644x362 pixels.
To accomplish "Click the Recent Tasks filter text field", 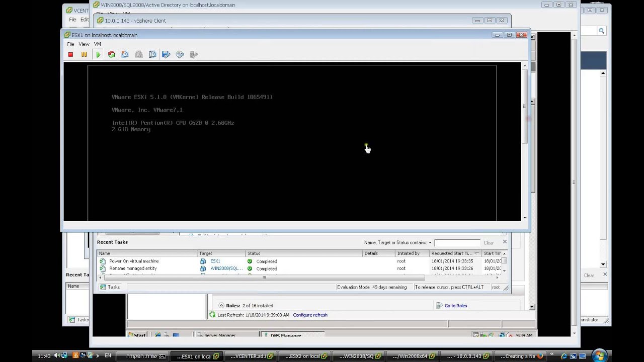I will 457,243.
